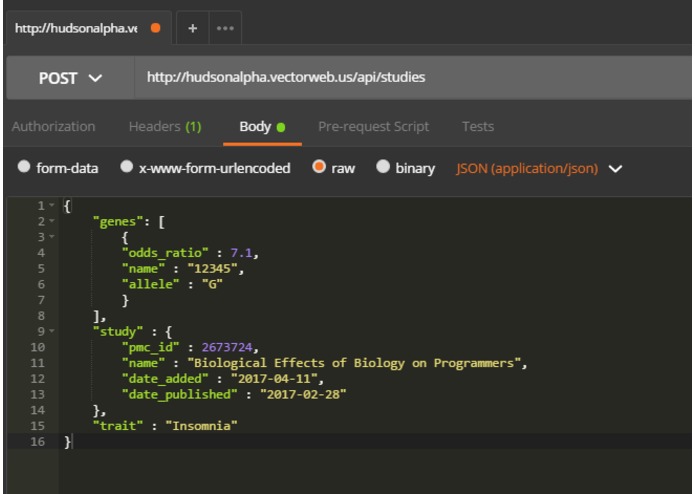This screenshot has width=695, height=494.
Task: Select the x-www-form-urlencoded radio button
Action: (x=127, y=167)
